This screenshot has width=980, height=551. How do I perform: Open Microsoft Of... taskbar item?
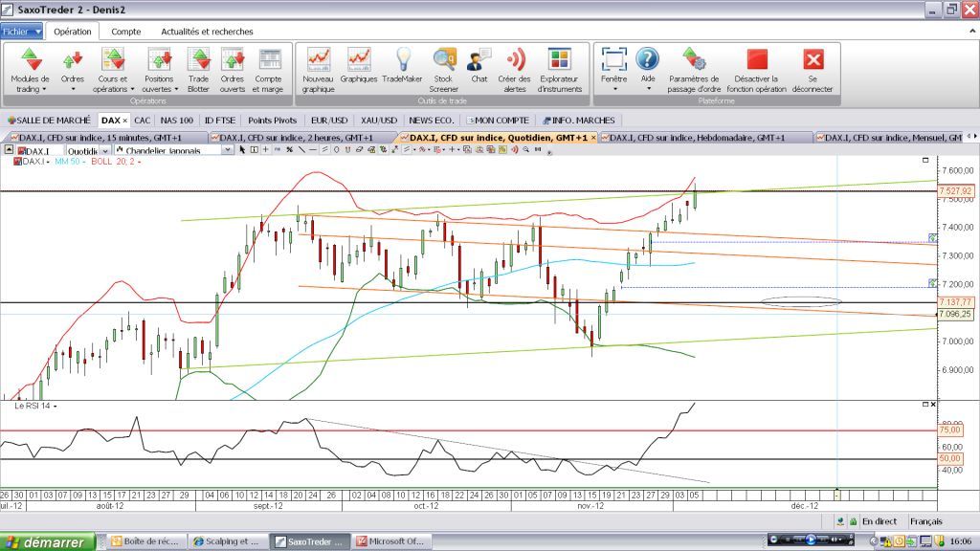[390, 541]
